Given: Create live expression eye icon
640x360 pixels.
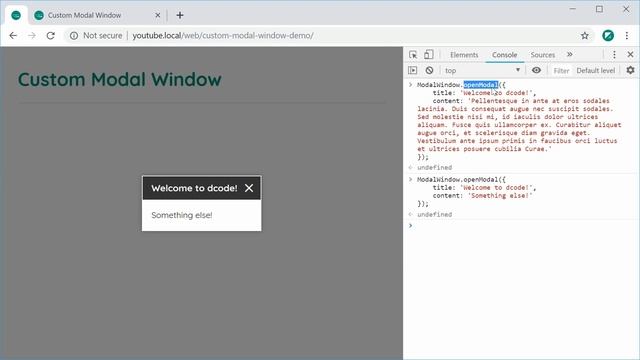Looking at the screenshot, I should tap(536, 70).
